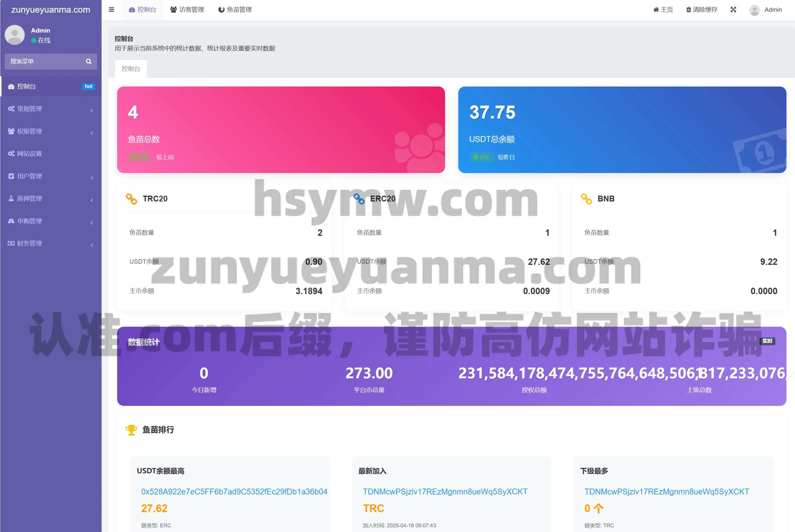Click the trophy icon beside 鱼苗排行
795x532 pixels.
click(131, 430)
